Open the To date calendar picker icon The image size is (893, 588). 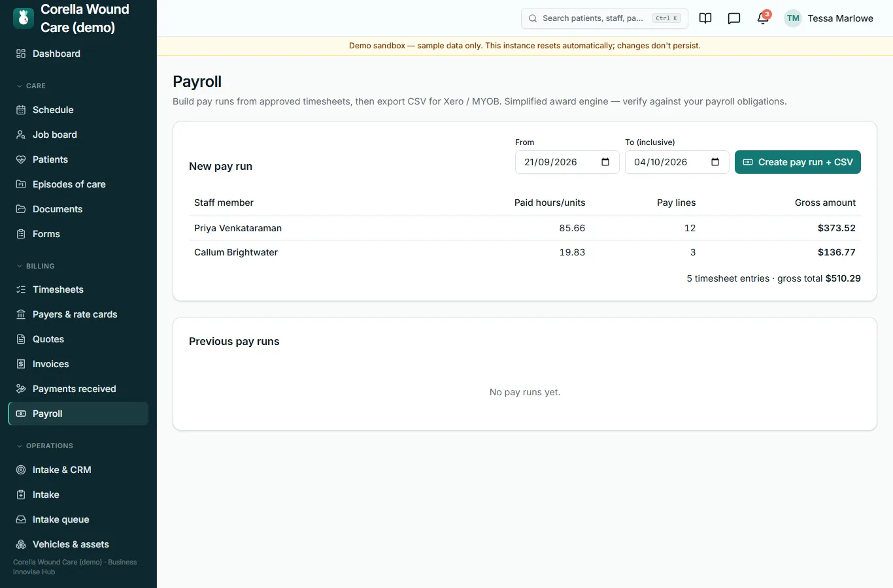click(715, 162)
